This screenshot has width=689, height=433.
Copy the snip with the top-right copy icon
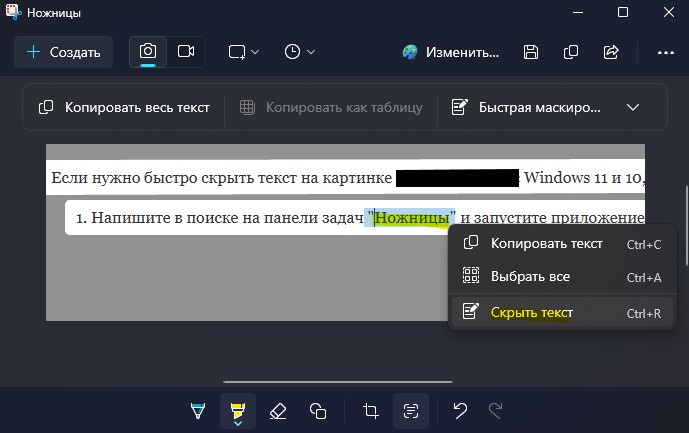571,52
